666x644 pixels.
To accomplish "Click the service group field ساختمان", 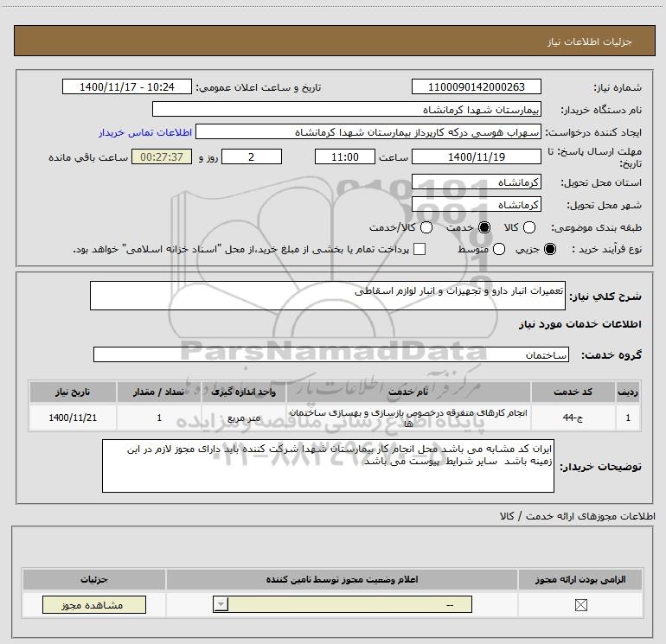I will coord(331,355).
